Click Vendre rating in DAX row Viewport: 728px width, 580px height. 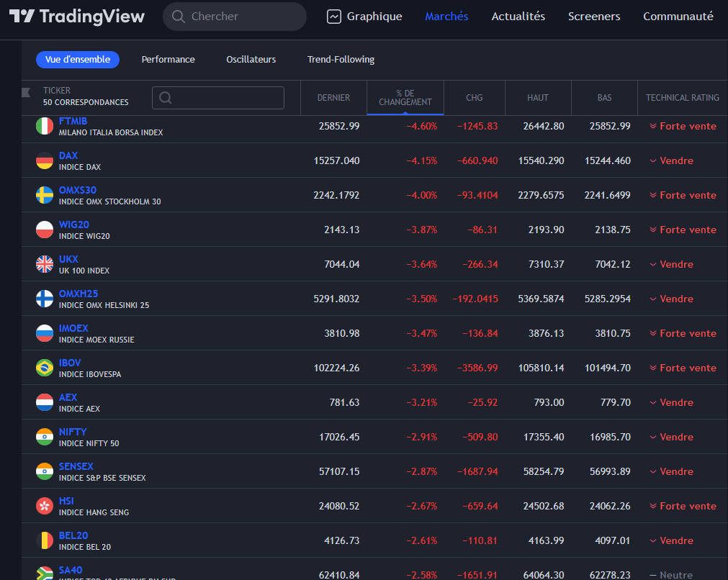671,160
